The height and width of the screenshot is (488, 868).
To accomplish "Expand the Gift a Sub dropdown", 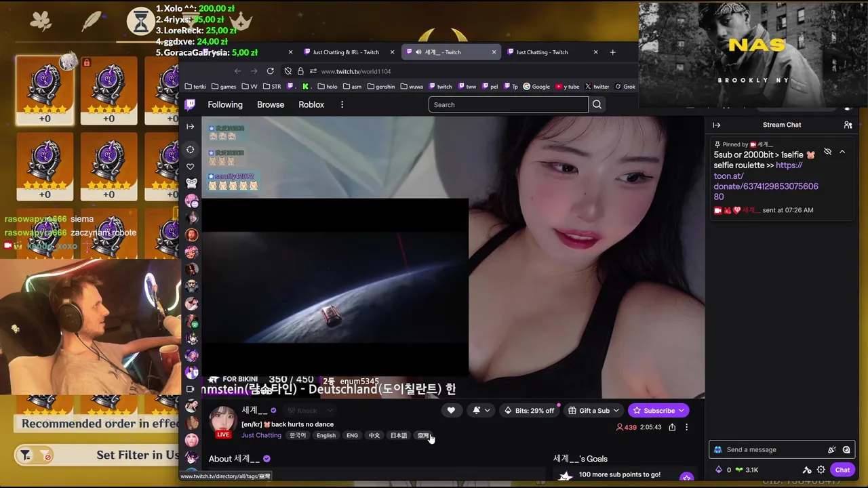I will coord(594,410).
